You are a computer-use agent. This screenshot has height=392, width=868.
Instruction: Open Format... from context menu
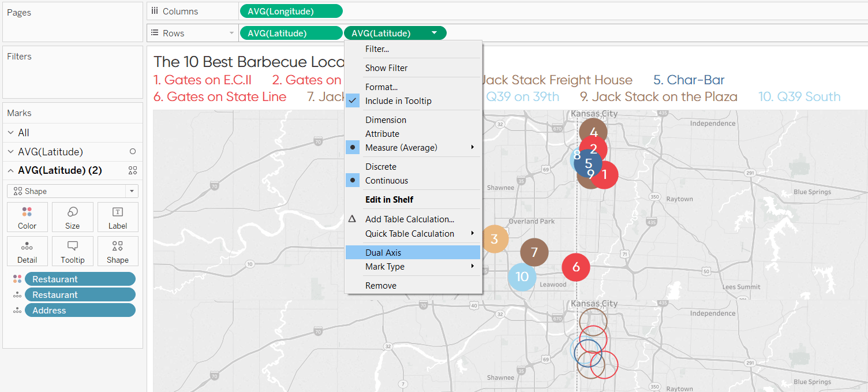pyautogui.click(x=413, y=87)
